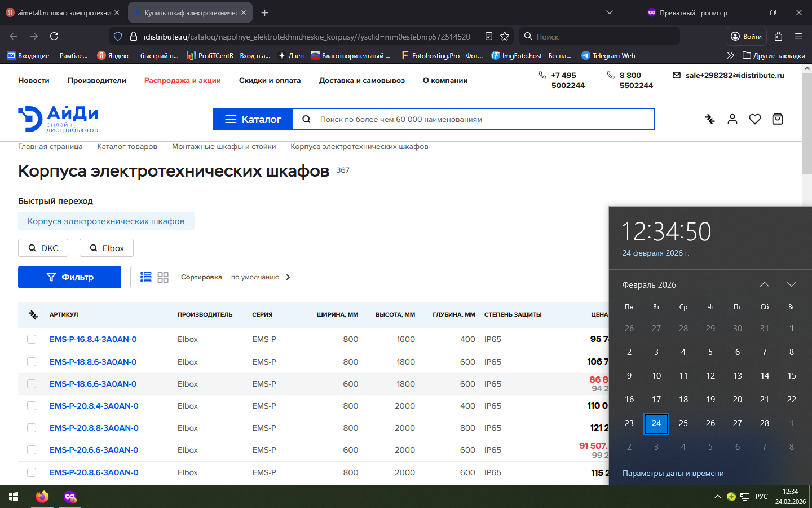Open the shopping cart icon
Screen dimensions: 812x508
(x=778, y=119)
